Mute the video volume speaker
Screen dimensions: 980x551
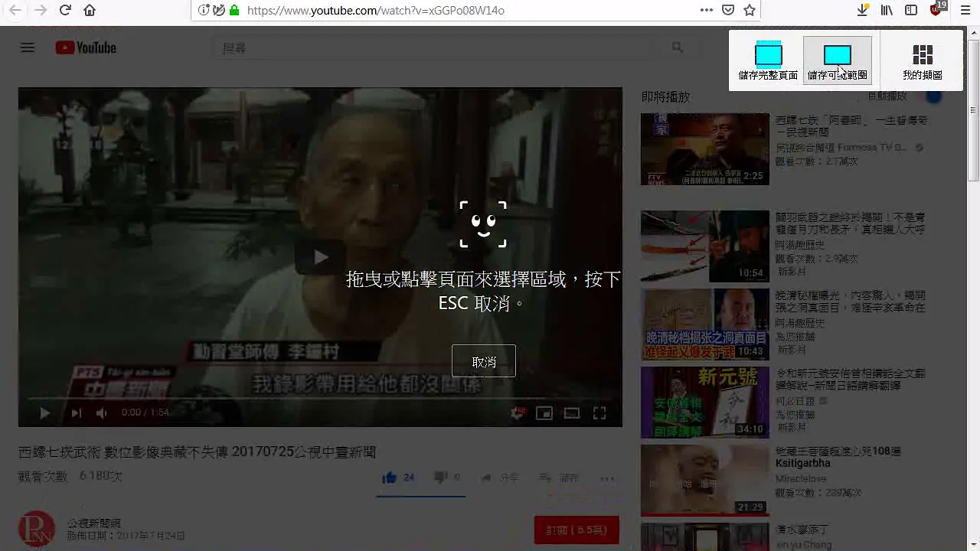click(x=102, y=413)
